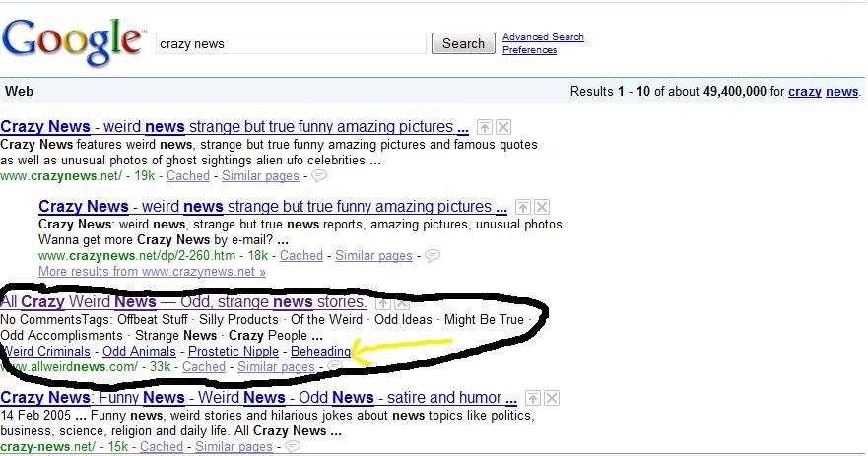868x456 pixels.
Task: Open the Prostetic Nipple sitelink
Action: pyautogui.click(x=234, y=352)
